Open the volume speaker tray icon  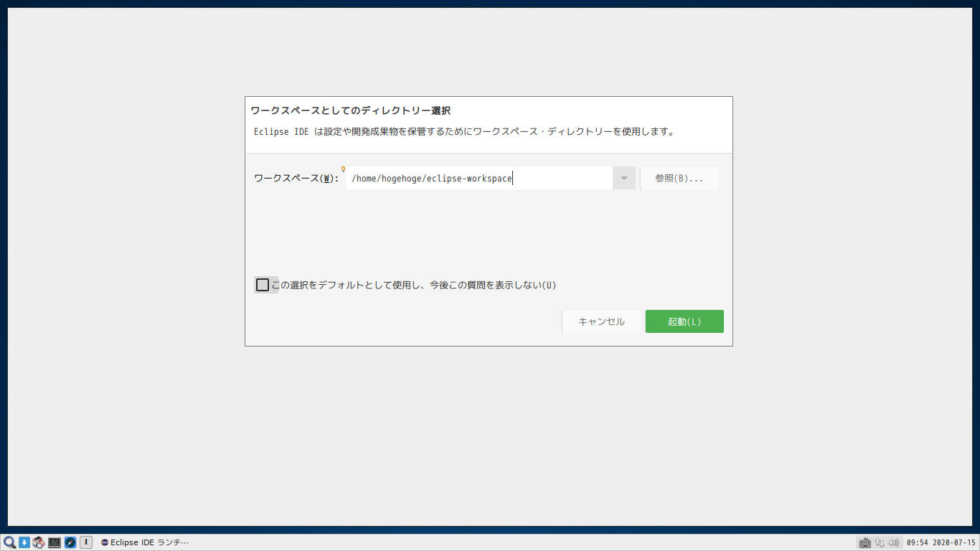tap(893, 543)
